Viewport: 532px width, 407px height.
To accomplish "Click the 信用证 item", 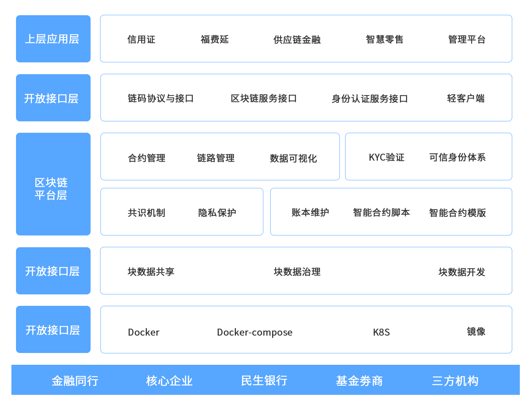I will tap(141, 40).
